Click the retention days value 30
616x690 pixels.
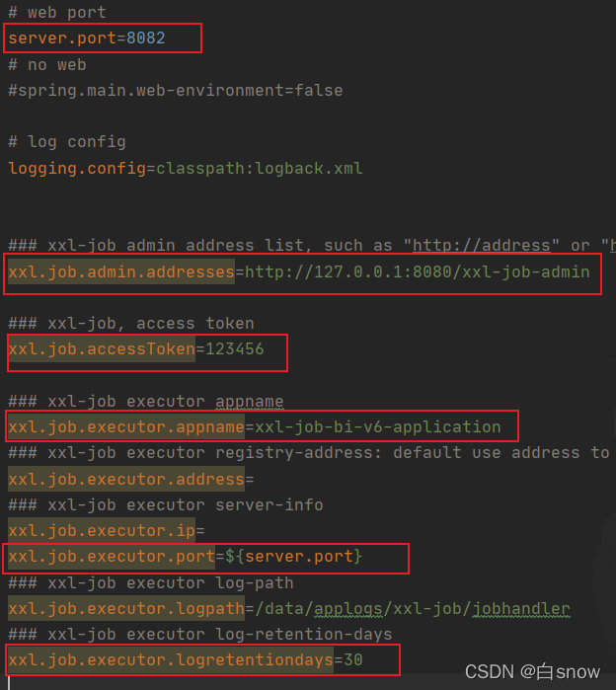[352, 660]
